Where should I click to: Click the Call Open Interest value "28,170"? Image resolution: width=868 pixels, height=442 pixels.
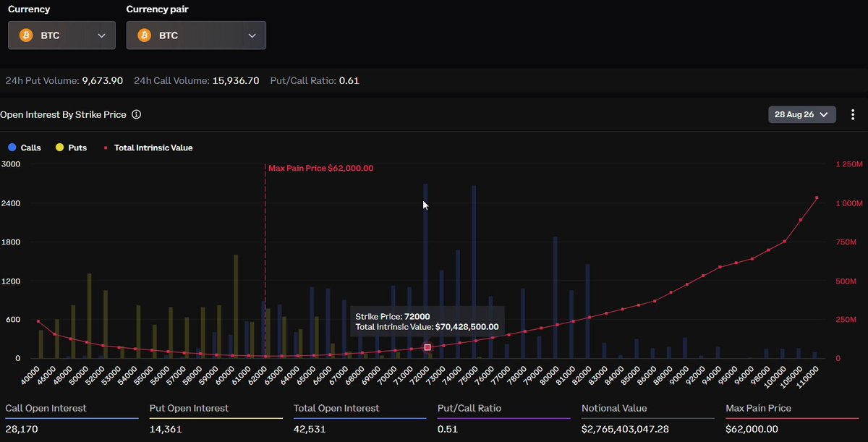point(22,429)
